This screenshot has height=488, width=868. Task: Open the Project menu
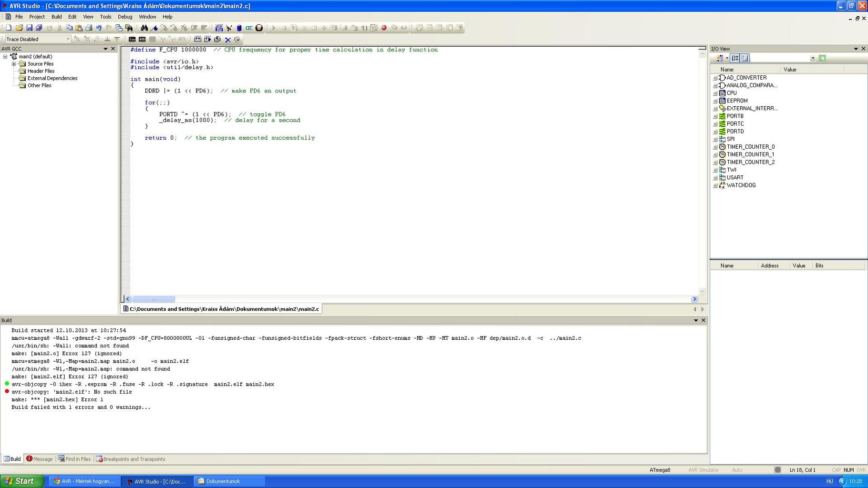point(37,17)
